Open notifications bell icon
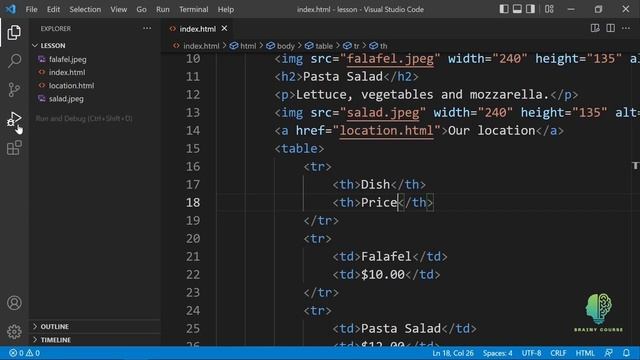The width and height of the screenshot is (640, 360). click(627, 353)
